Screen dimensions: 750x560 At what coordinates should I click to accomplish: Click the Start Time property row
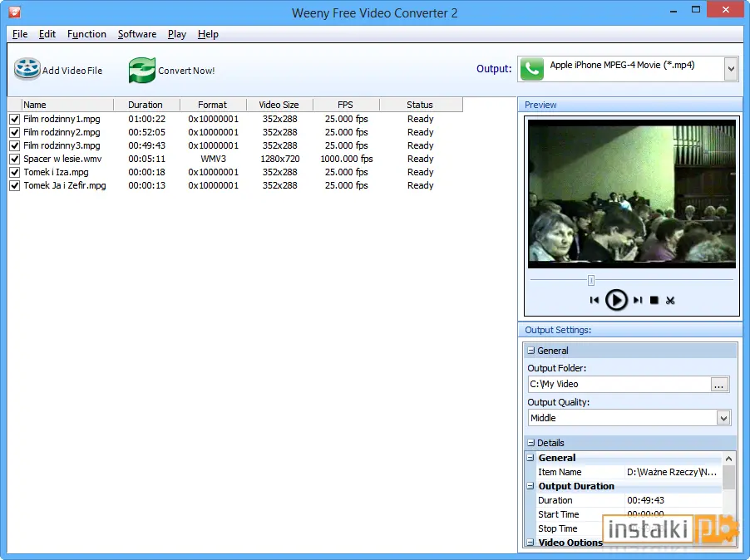coord(629,514)
